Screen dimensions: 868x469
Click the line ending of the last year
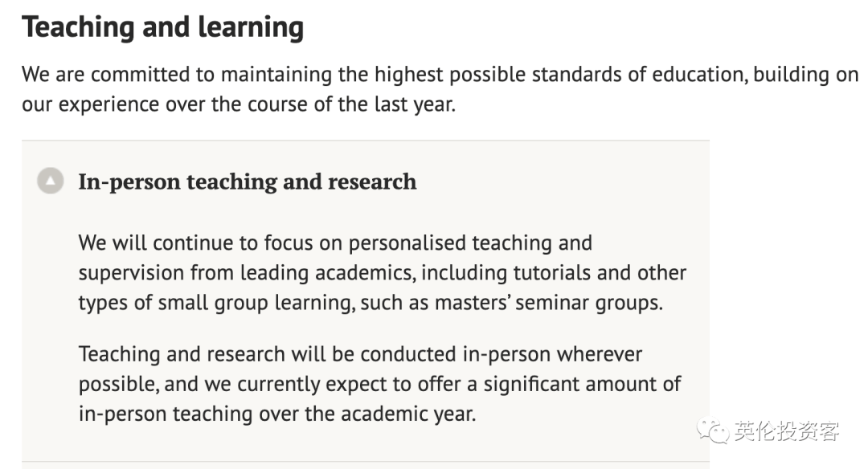(239, 104)
